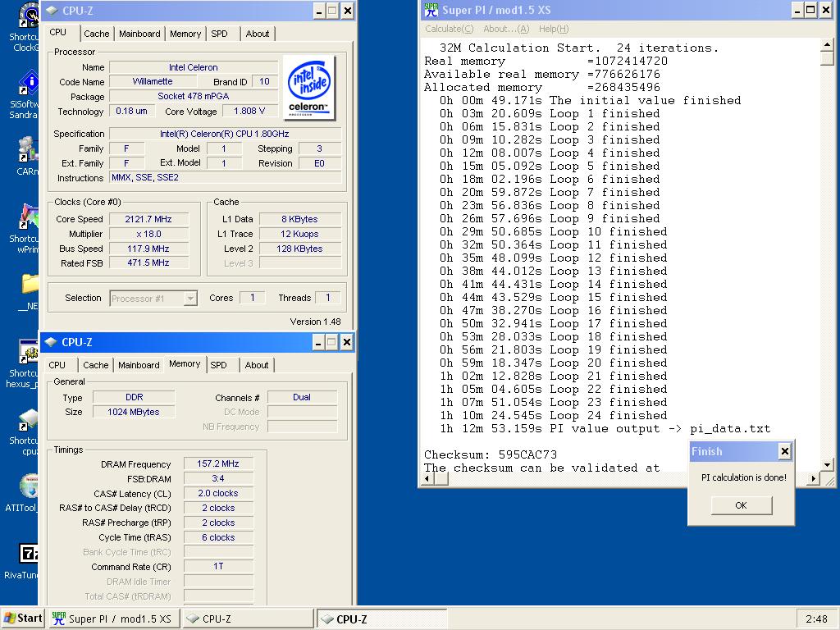Click the taskbar clock showing 2:48

(x=816, y=619)
